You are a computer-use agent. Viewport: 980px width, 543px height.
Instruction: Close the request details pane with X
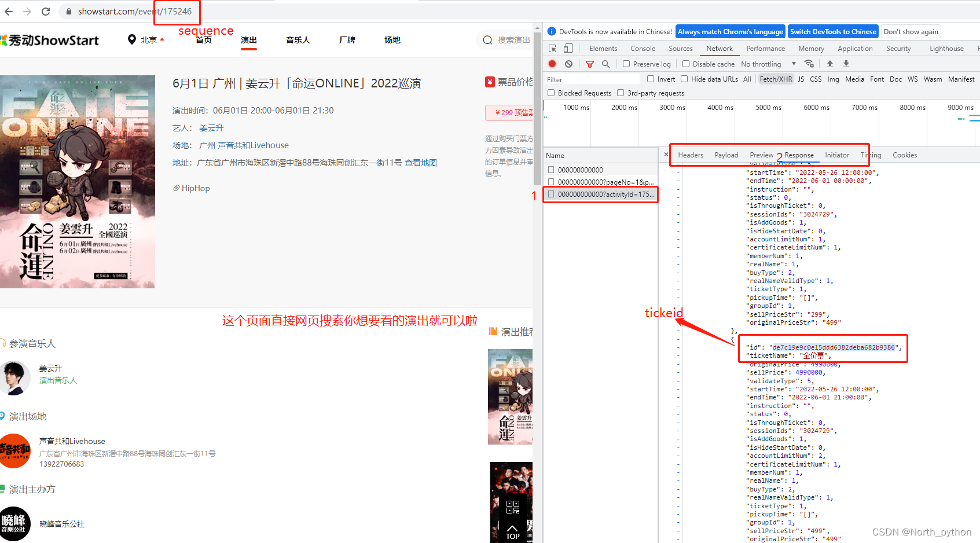(666, 155)
